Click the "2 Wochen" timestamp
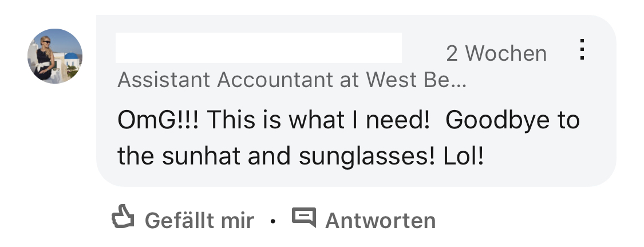The height and width of the screenshot is (247, 644). point(496,53)
